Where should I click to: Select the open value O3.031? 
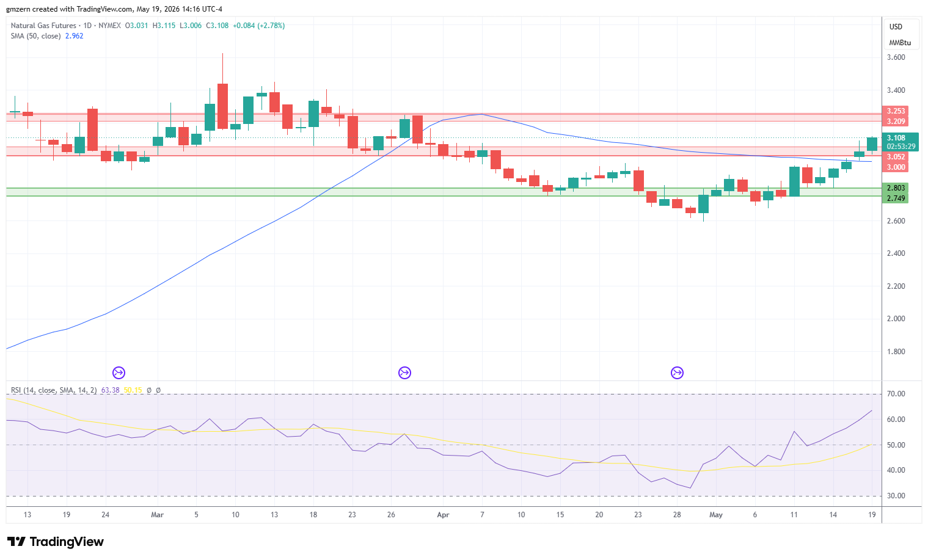coord(137,26)
